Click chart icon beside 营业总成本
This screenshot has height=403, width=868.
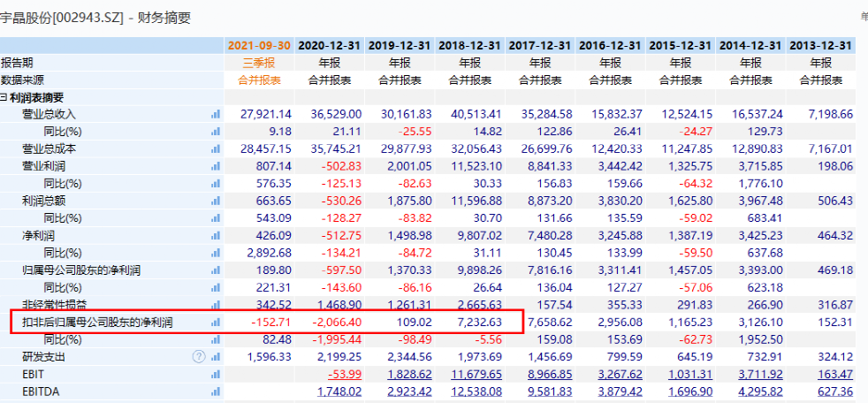click(215, 148)
